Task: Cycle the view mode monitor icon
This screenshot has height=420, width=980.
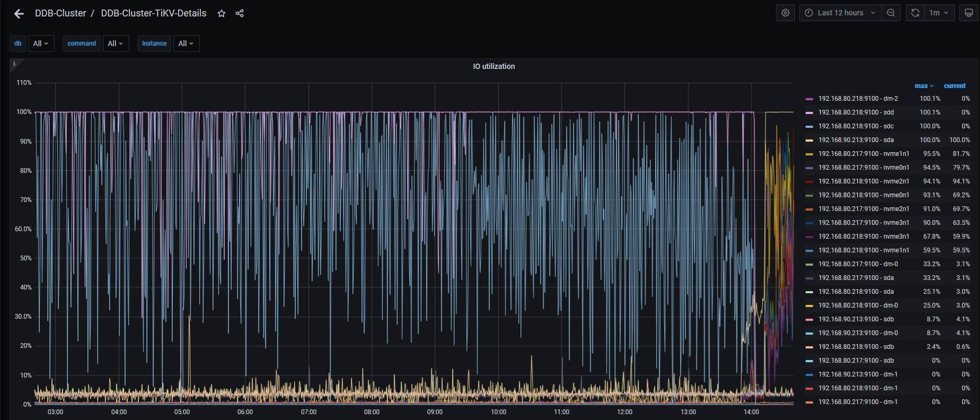Action: [968, 13]
